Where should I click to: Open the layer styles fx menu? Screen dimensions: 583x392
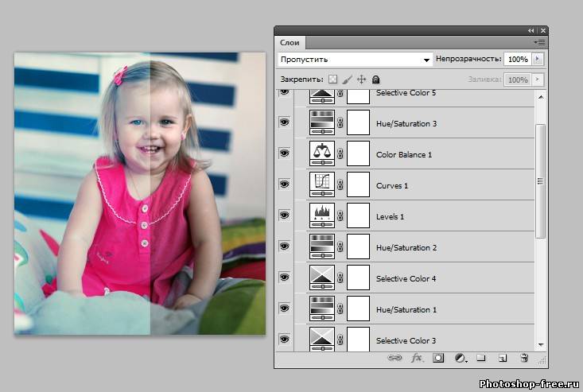click(416, 359)
